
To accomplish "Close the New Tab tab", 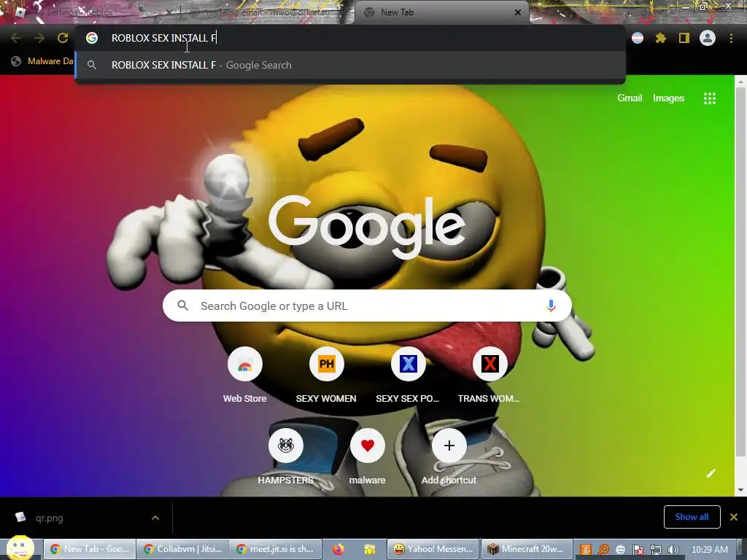I will 518,12.
